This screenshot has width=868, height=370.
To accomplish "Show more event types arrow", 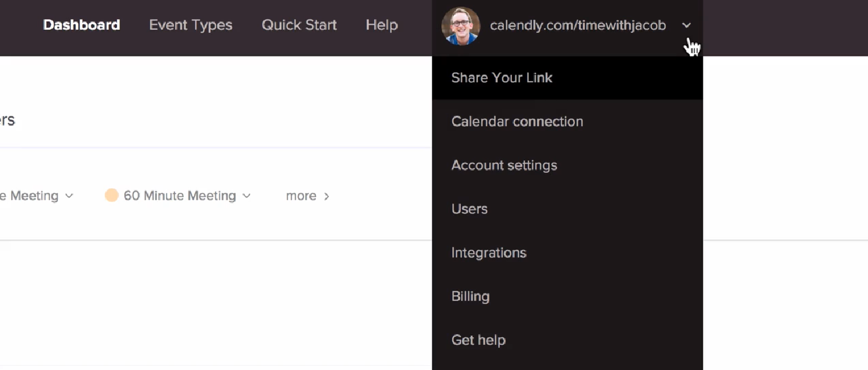I will [x=326, y=196].
